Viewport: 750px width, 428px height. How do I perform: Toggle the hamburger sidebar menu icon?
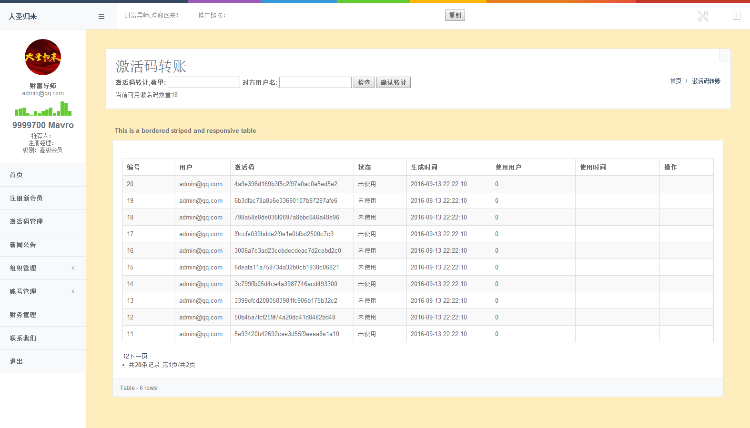(x=101, y=16)
